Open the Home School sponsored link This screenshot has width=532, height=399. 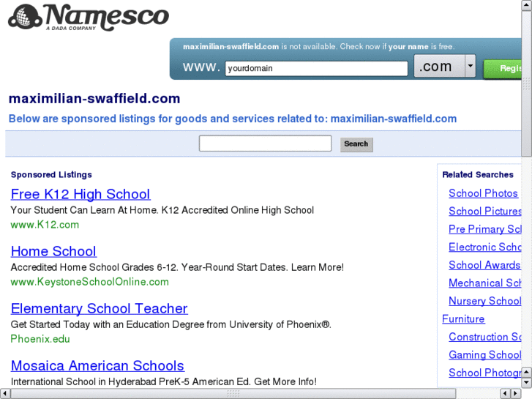pyautogui.click(x=53, y=251)
